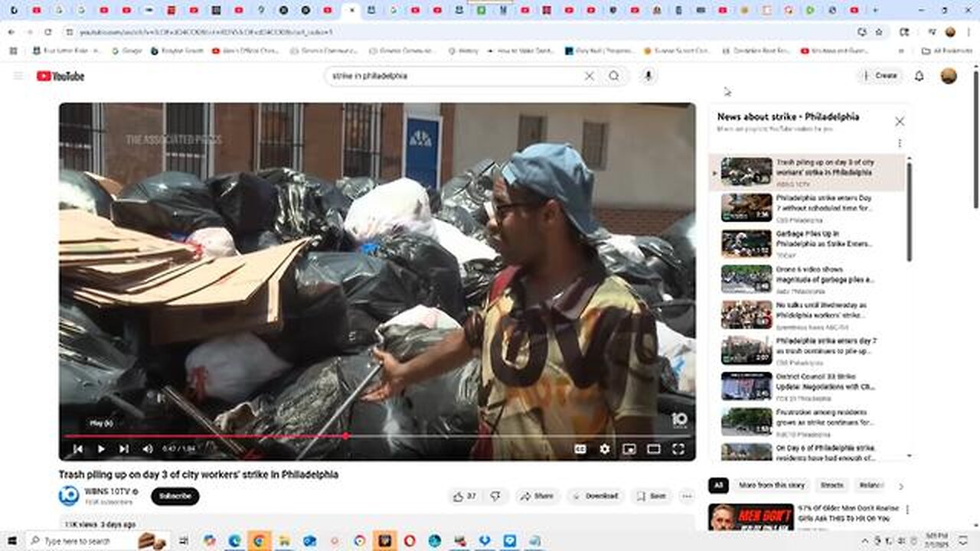Start voice search with microphone icon
The image size is (980, 551).
point(648,76)
